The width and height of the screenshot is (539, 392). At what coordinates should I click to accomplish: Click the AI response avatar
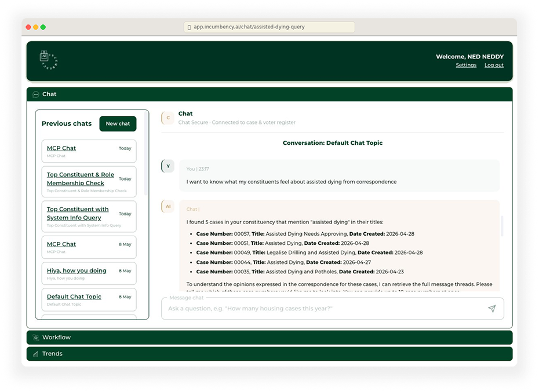[168, 207]
